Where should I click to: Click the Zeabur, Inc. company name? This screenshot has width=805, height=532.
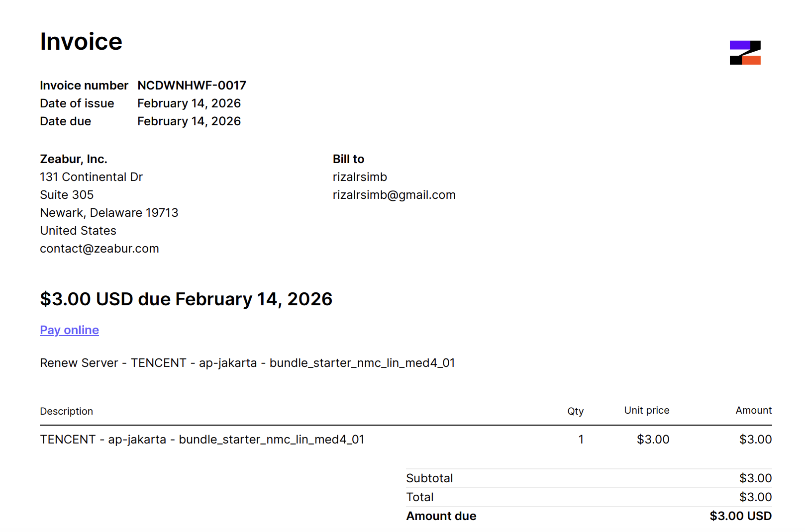pos(73,159)
